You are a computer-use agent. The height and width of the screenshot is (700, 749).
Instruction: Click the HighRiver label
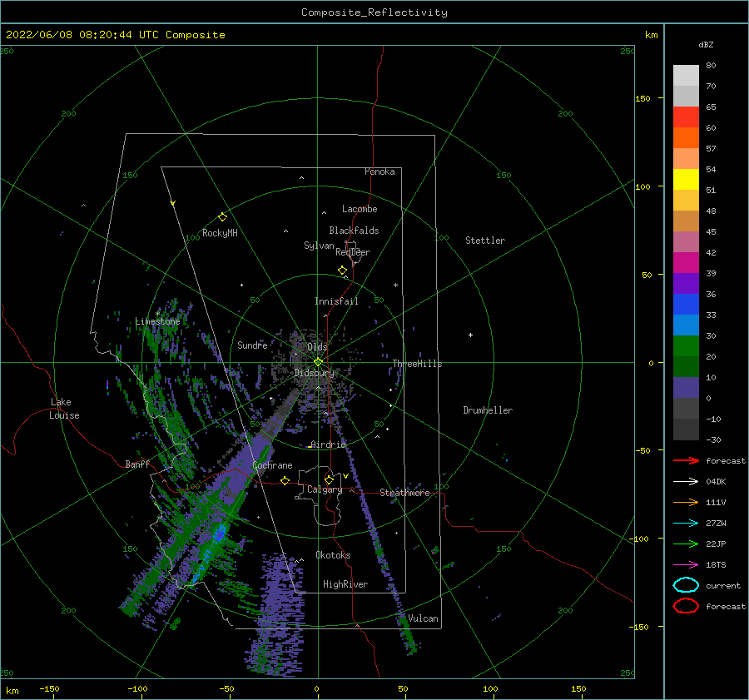345,584
